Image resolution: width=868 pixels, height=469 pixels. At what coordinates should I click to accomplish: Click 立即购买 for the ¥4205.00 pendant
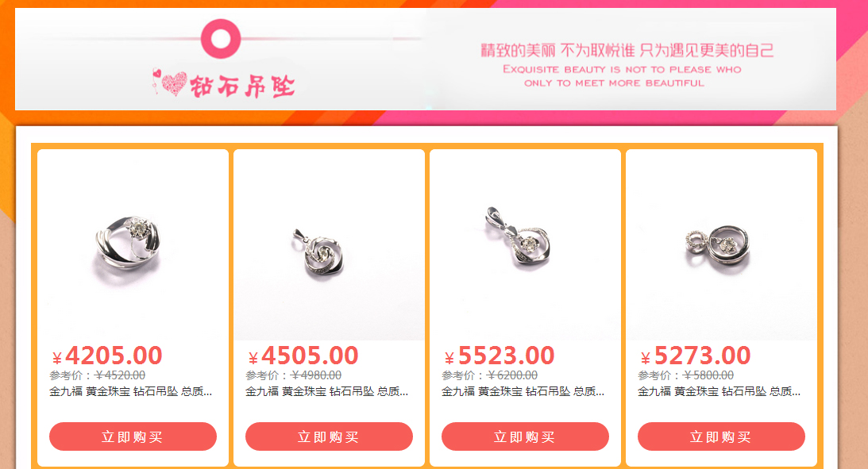[x=133, y=436]
